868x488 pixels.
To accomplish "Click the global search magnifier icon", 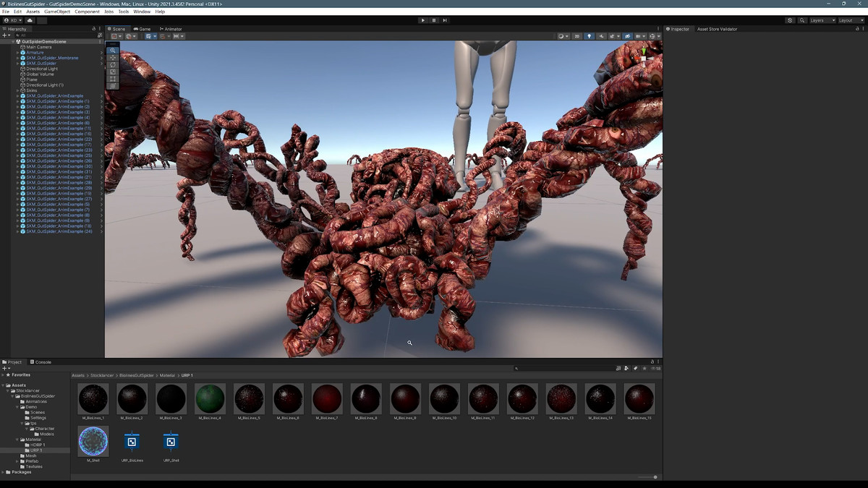I will [x=802, y=20].
